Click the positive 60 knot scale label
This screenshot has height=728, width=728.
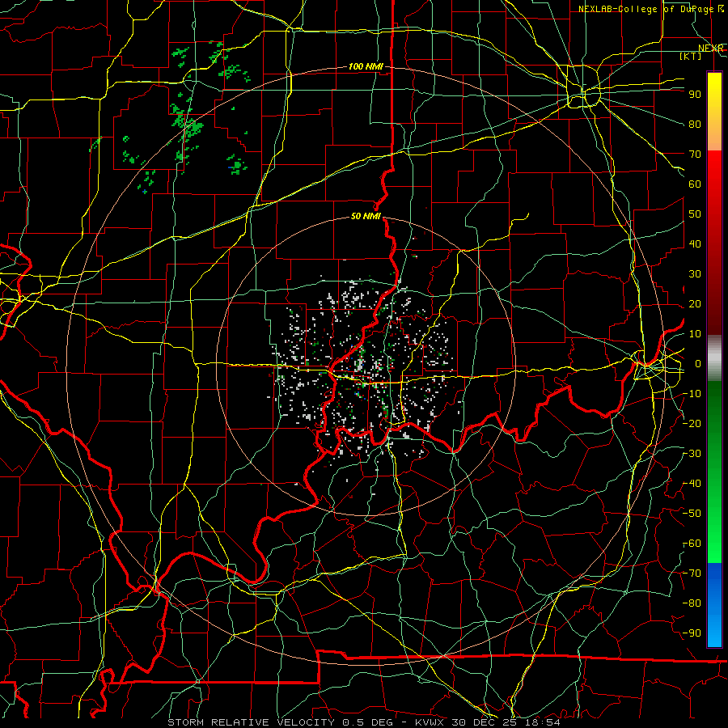tap(695, 184)
